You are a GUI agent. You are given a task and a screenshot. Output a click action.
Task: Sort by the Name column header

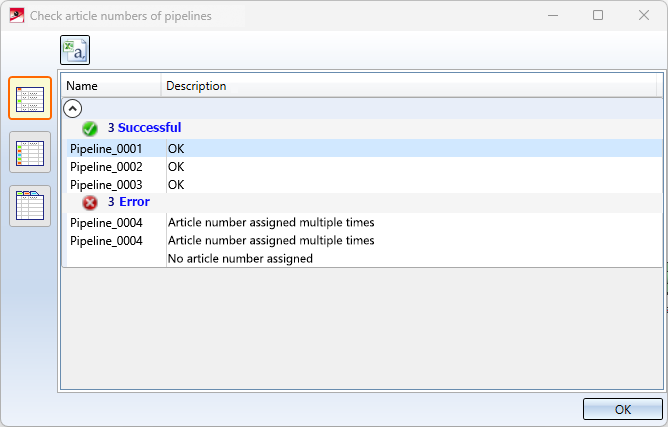[x=110, y=86]
